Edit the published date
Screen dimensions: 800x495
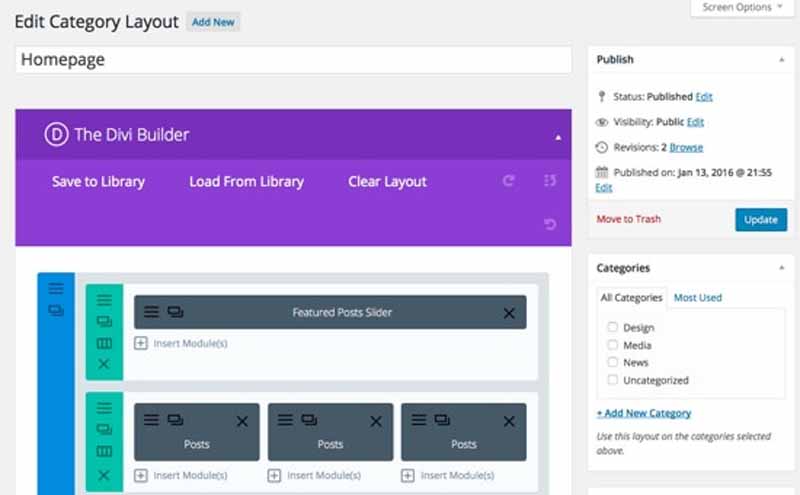point(604,188)
